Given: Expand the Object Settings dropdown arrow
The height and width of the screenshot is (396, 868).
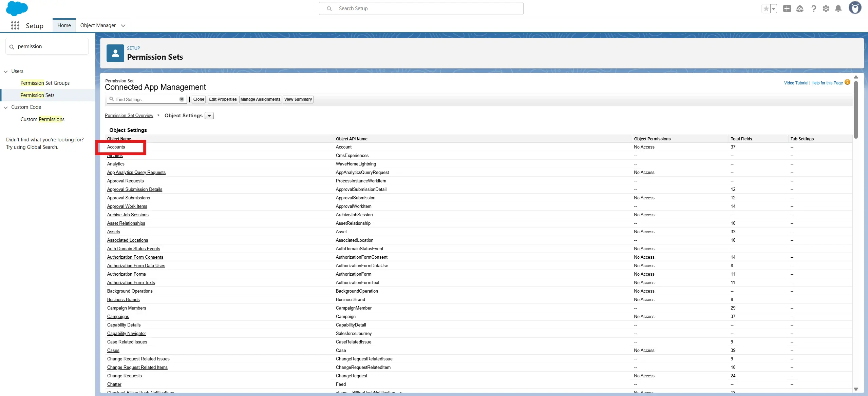Looking at the screenshot, I should [x=209, y=116].
